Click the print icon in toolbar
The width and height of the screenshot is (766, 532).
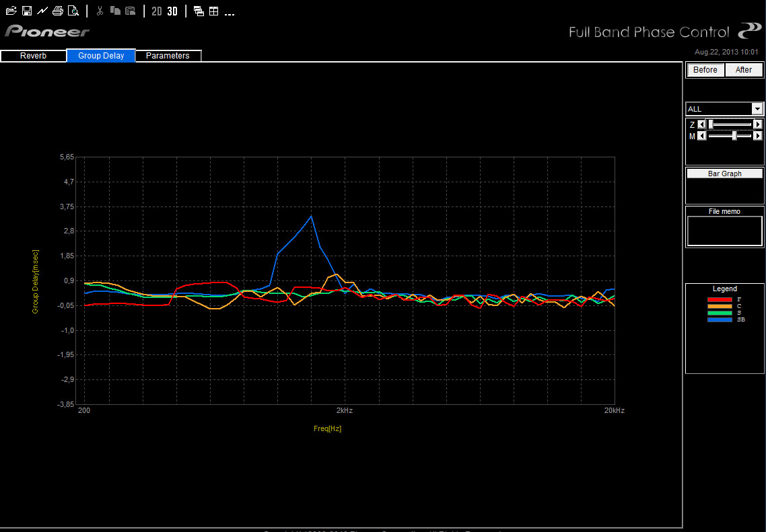coord(58,11)
